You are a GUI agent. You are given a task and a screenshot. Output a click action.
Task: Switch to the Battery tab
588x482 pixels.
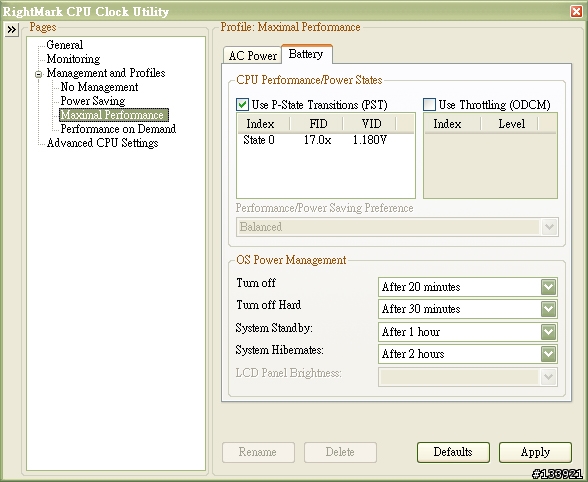click(x=306, y=54)
